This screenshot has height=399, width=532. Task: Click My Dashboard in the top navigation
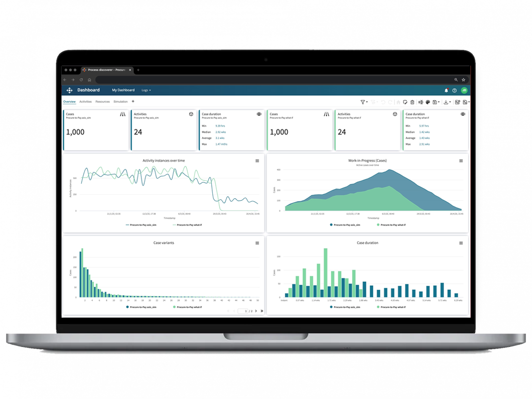click(x=123, y=90)
